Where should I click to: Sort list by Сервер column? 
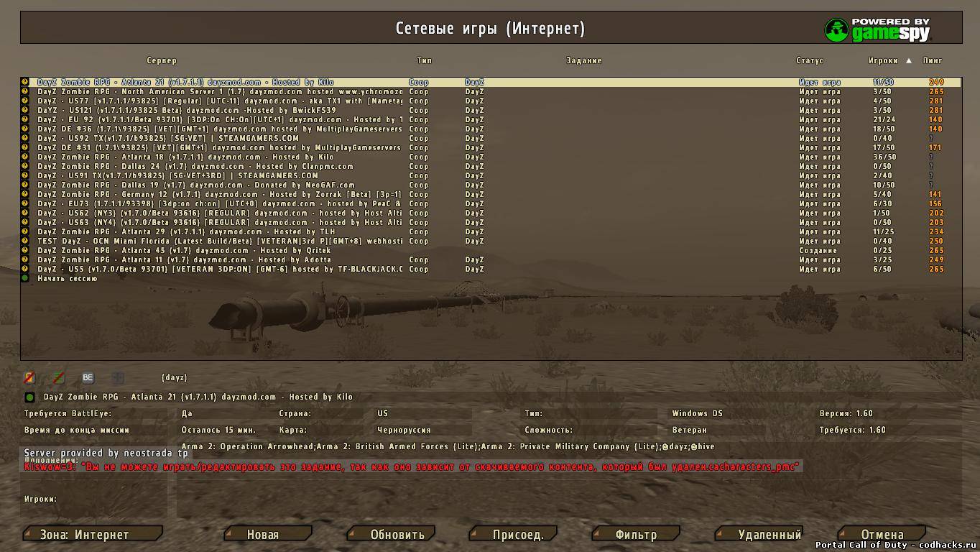[162, 61]
